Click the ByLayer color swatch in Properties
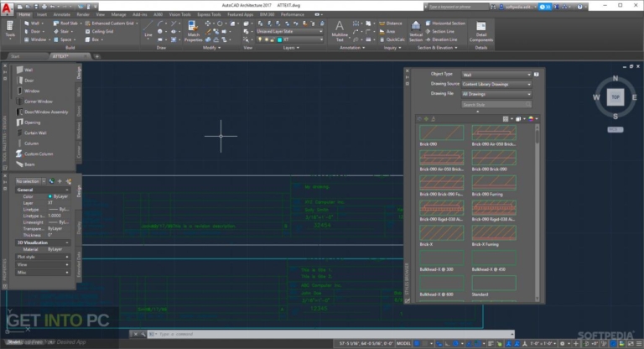 click(50, 196)
